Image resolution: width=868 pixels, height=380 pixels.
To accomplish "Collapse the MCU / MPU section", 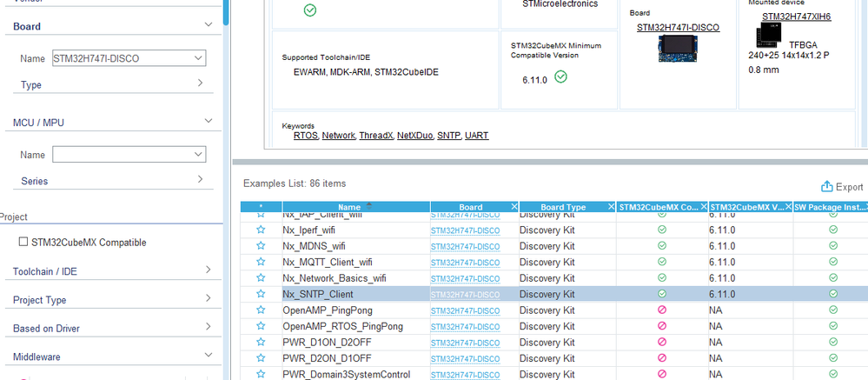I will tap(209, 121).
